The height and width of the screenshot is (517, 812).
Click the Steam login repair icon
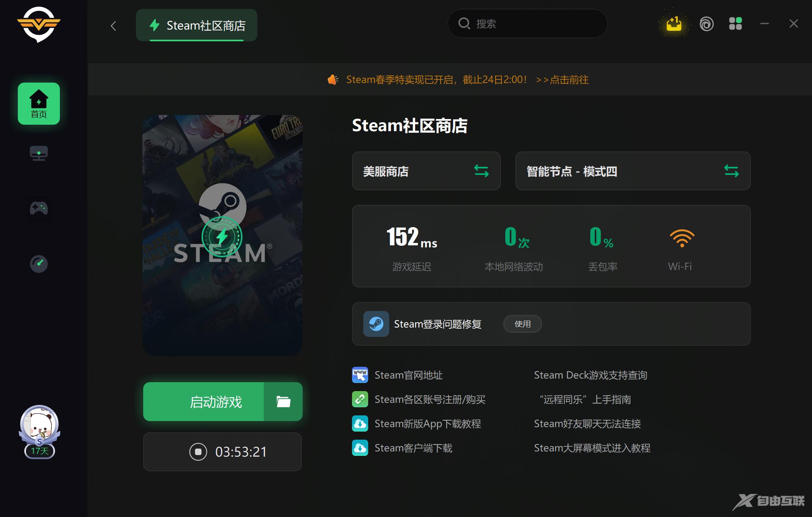tap(376, 324)
